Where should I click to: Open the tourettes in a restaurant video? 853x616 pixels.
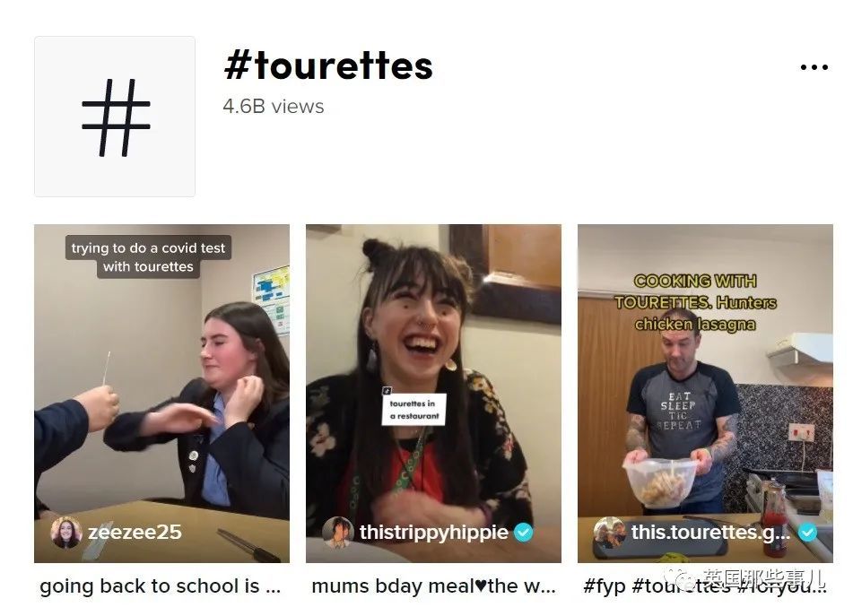point(433,393)
